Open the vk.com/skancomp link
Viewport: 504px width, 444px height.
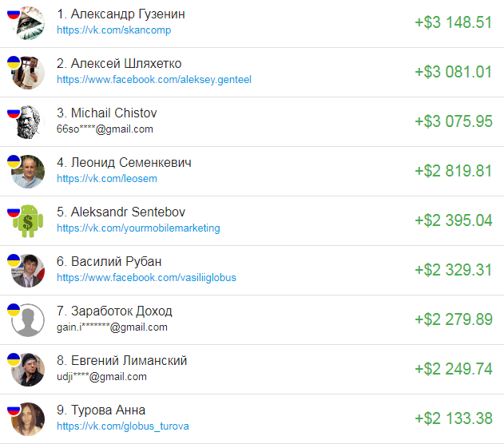(x=113, y=30)
